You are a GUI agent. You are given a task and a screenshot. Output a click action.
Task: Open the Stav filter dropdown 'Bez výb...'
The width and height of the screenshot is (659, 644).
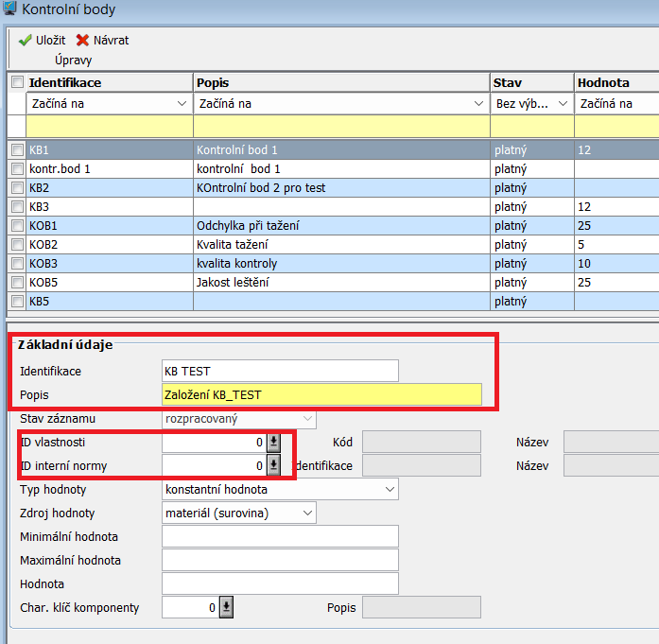[x=563, y=103]
